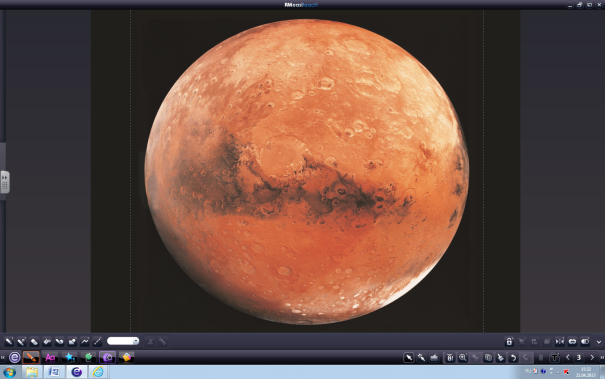Undo the last action
Viewport: 605px width, 379px height.
513,358
